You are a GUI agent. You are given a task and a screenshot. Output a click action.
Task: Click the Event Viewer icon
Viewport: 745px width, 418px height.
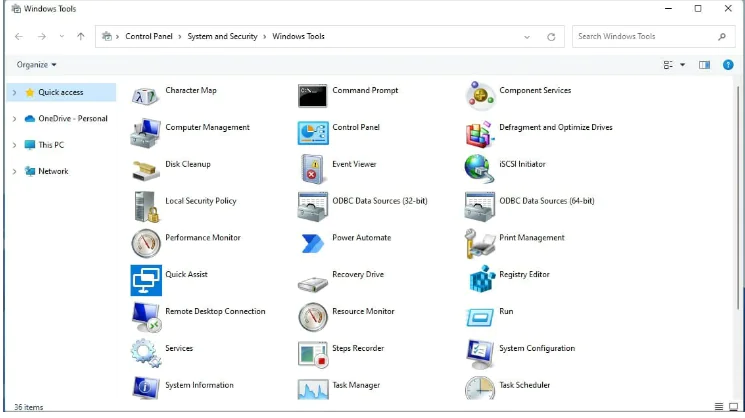tap(313, 169)
